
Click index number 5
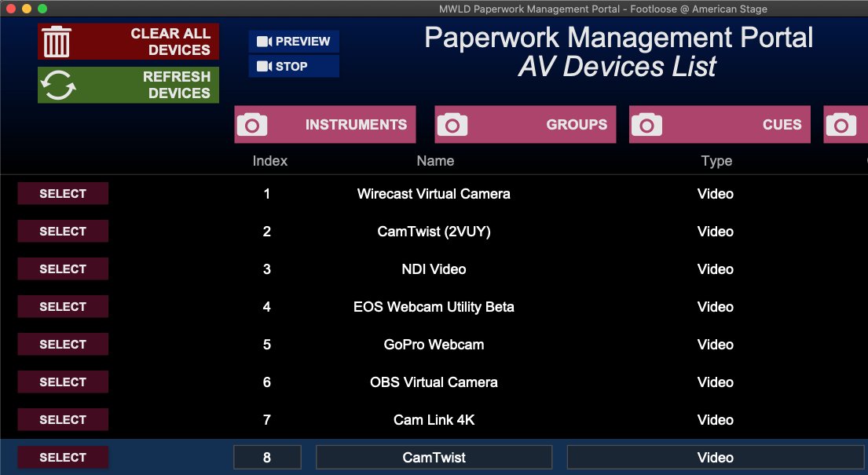(267, 345)
